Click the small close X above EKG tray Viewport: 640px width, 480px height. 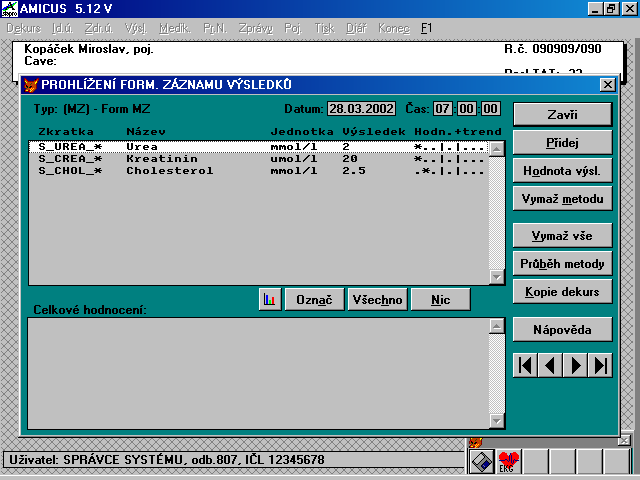(x=624, y=440)
